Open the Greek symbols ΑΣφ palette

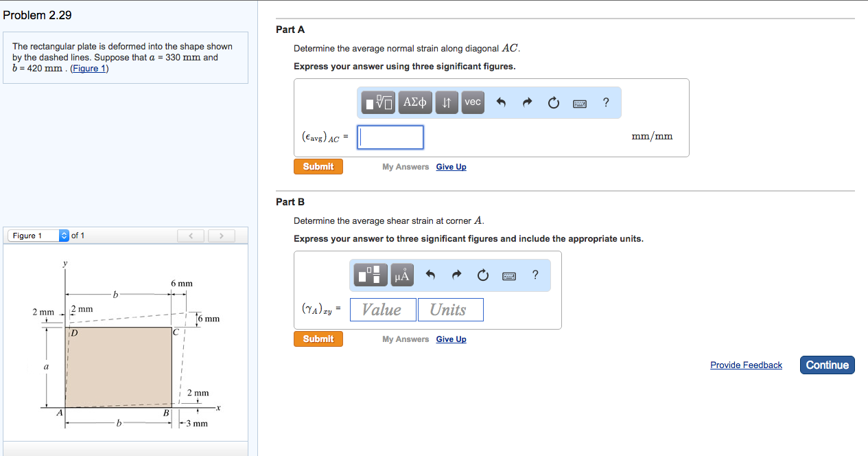click(x=415, y=103)
